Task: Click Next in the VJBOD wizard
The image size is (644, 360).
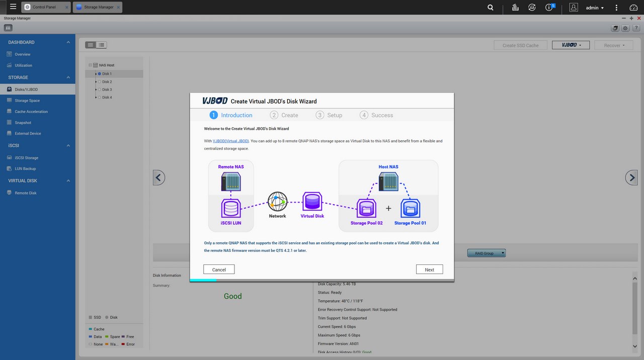Action: click(429, 269)
